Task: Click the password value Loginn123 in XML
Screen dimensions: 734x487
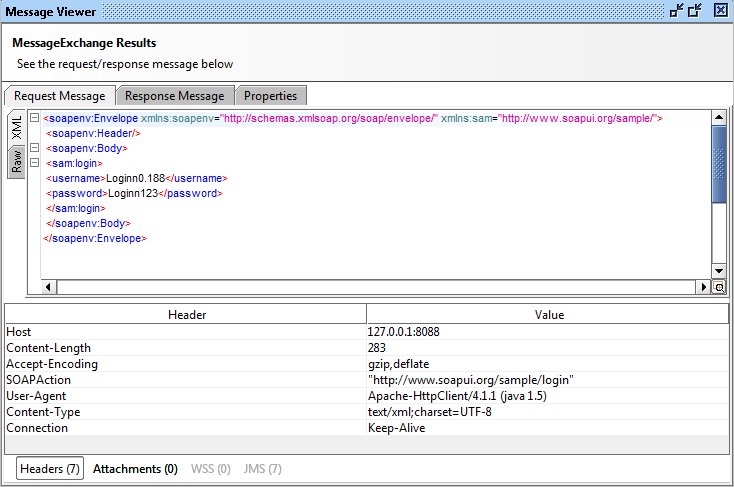Action: 133,193
